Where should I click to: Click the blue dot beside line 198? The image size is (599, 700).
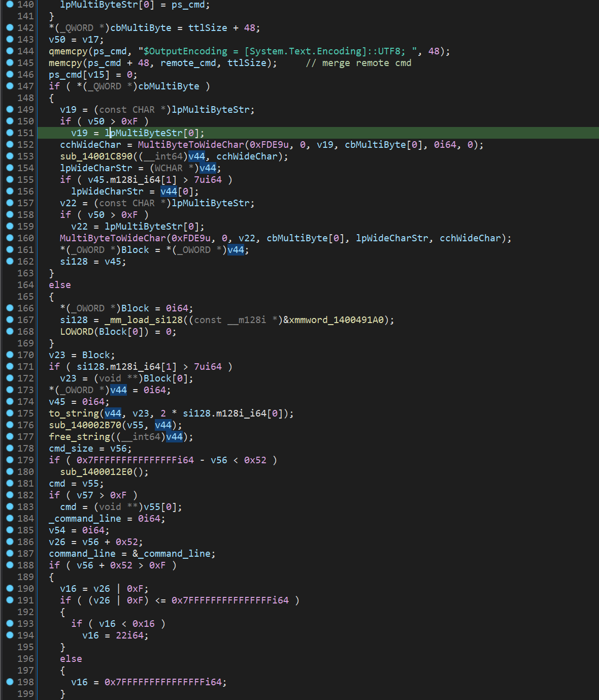[x=10, y=682]
